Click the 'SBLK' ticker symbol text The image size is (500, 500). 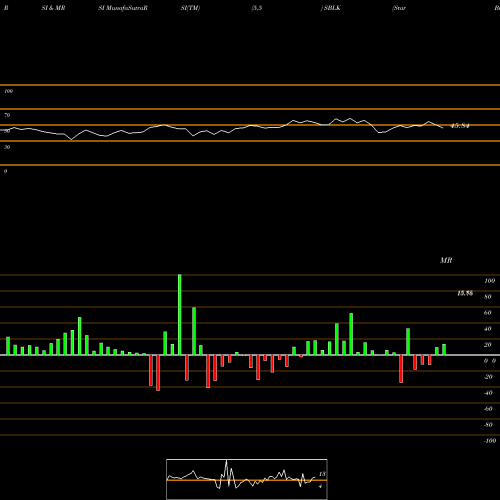pos(332,8)
